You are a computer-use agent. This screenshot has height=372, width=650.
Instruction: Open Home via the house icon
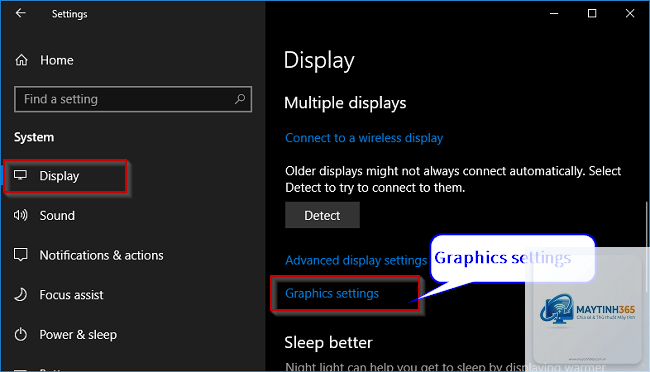(22, 60)
